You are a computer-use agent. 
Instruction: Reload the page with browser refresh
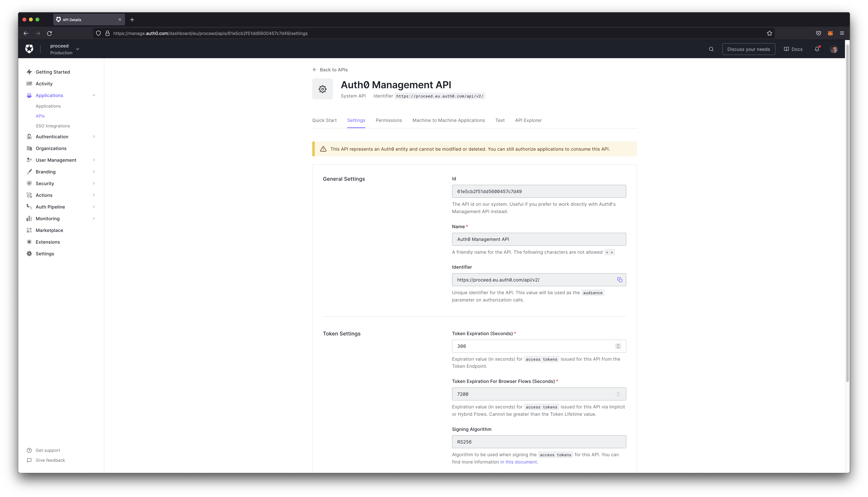coord(49,33)
